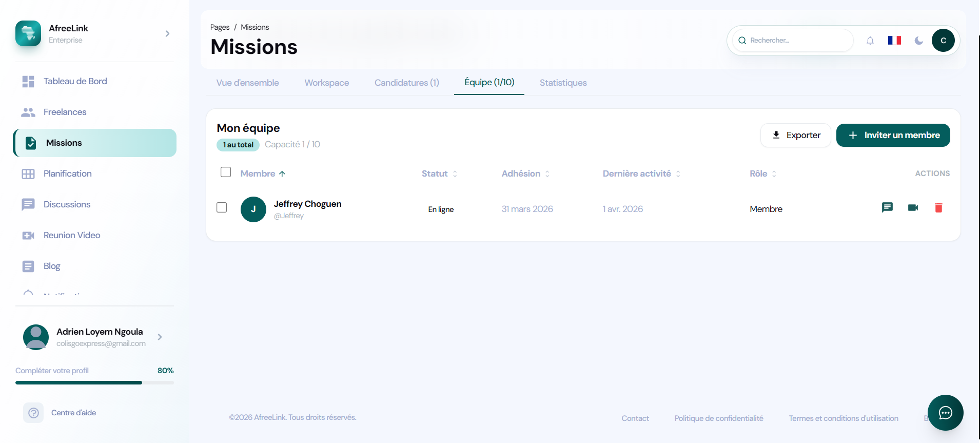
Task: Expand Adrien Loyem Ngoula account chevron
Action: [160, 337]
